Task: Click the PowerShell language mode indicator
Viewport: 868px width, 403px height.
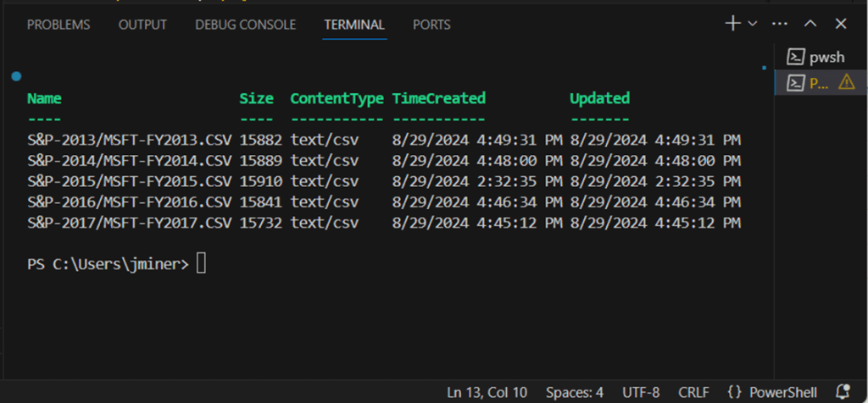Action: (772, 392)
